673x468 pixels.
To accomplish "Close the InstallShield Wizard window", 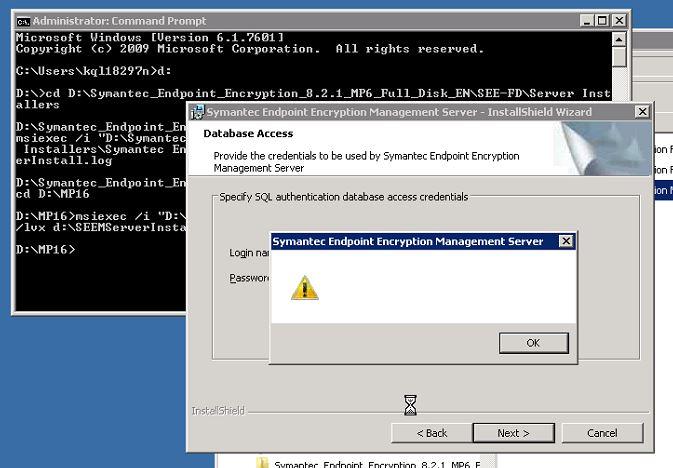I will click(x=642, y=112).
